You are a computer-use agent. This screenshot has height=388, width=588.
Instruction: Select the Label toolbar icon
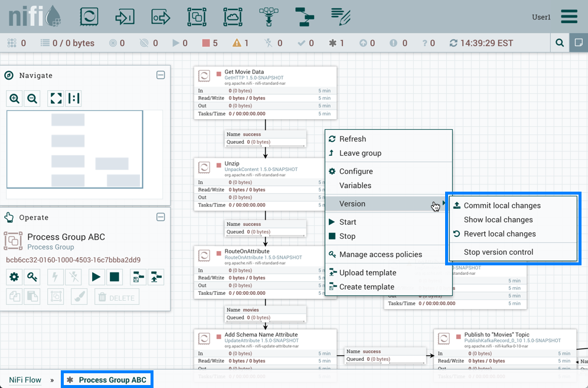[x=341, y=16]
